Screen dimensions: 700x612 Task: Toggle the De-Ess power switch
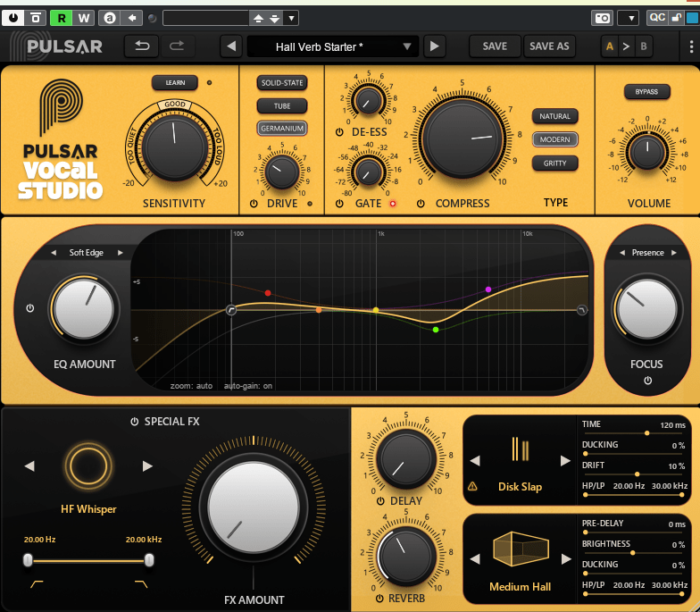pos(339,132)
